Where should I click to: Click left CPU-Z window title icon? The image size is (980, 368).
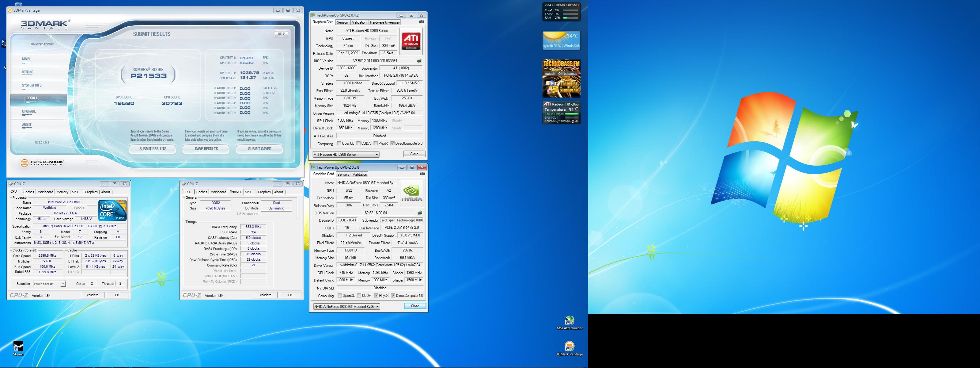coord(11,184)
